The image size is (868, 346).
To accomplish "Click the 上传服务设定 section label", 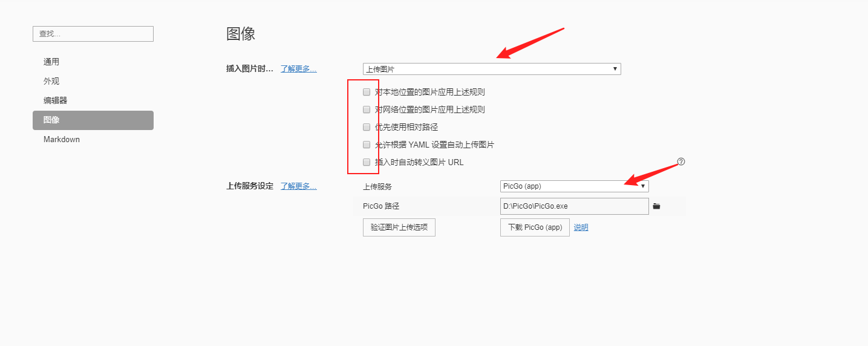I will point(250,186).
